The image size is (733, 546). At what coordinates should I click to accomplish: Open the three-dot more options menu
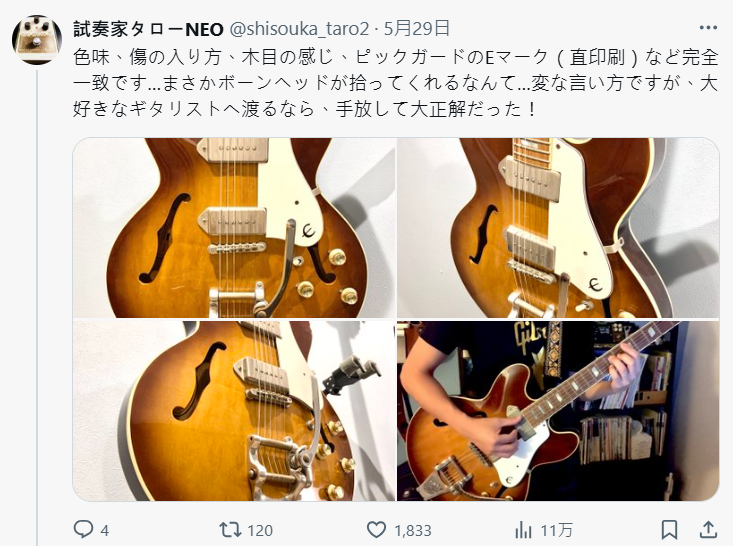point(708,28)
